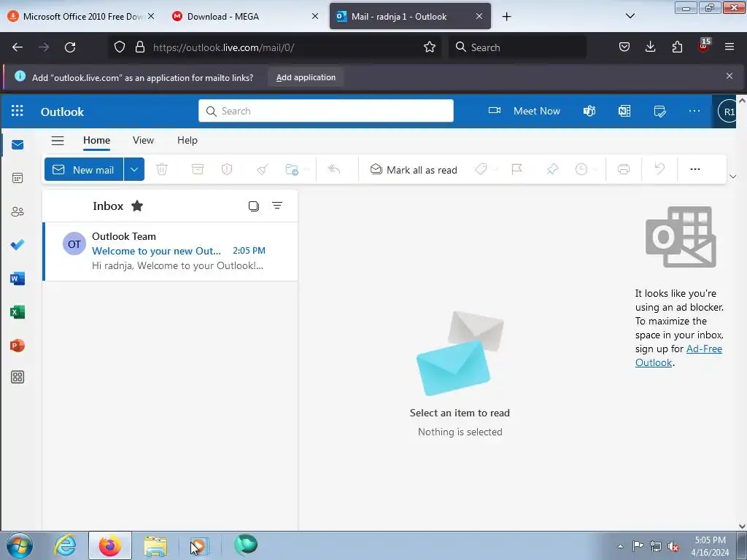The height and width of the screenshot is (560, 747).
Task: Click the muted volume tray icon
Action: pos(673,547)
